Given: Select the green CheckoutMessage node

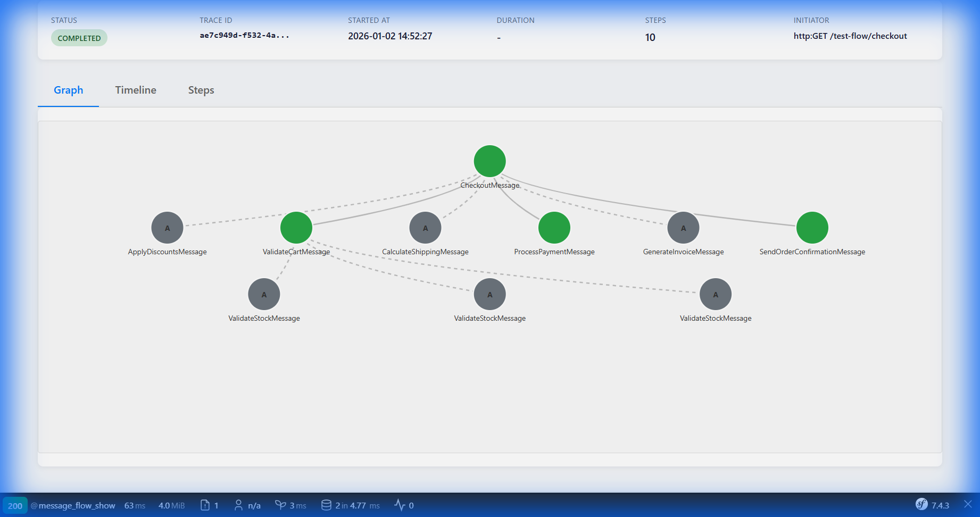Looking at the screenshot, I should pyautogui.click(x=489, y=161).
